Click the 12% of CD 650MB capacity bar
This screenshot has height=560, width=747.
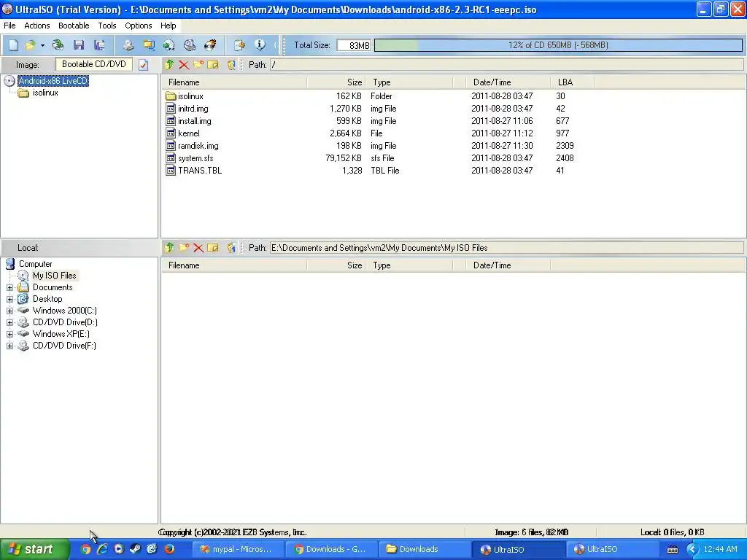click(558, 45)
